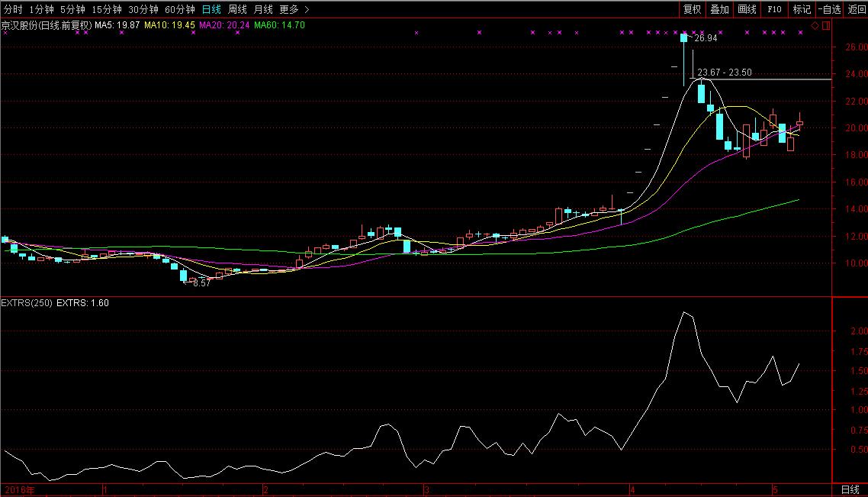Click the magenta marker above the 26.94 peak candle
Viewport: 868px width, 497px height.
[684, 33]
